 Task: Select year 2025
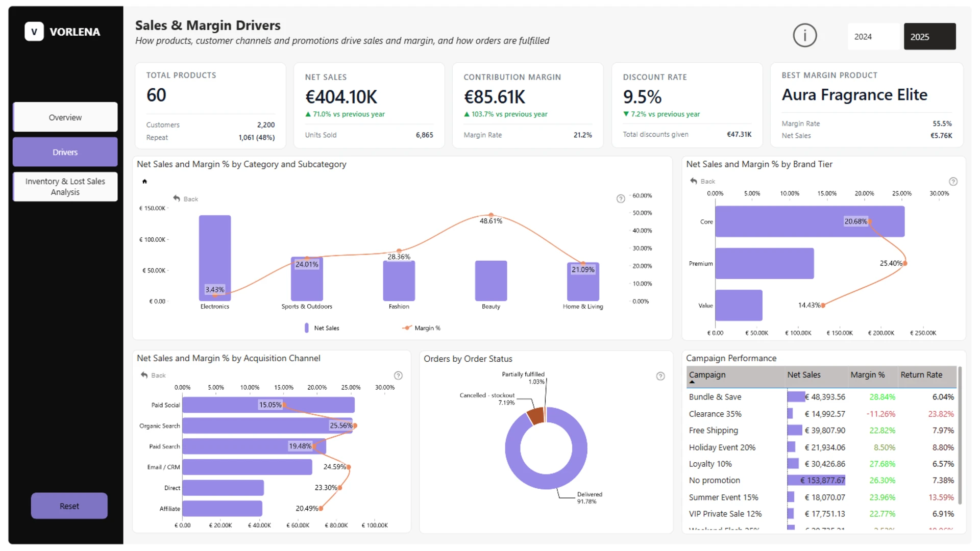pyautogui.click(x=929, y=37)
